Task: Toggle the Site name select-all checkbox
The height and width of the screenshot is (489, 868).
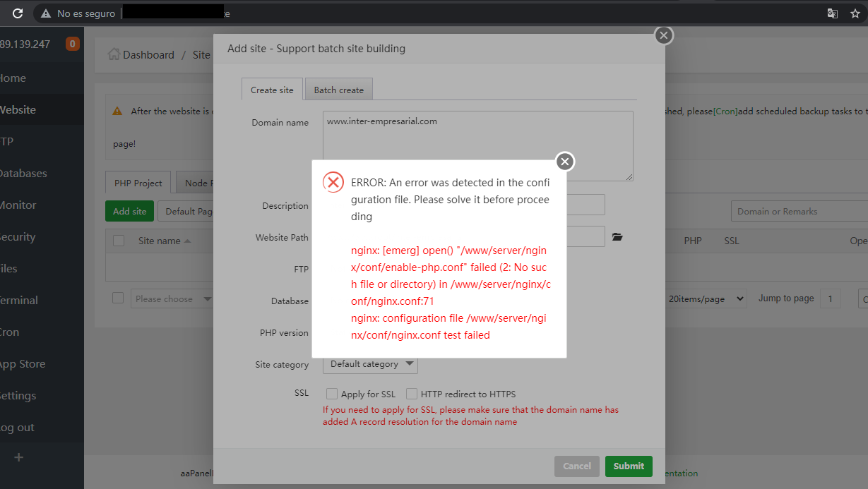Action: (118, 239)
